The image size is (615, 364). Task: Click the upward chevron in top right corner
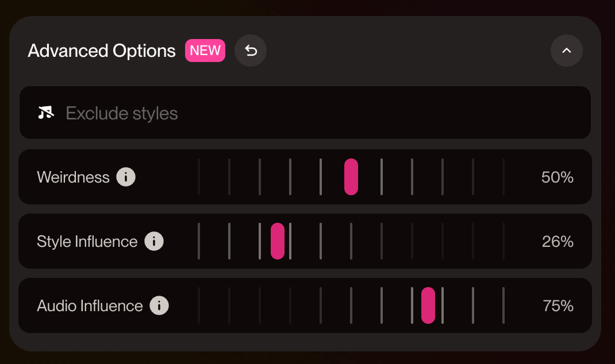[x=567, y=51]
